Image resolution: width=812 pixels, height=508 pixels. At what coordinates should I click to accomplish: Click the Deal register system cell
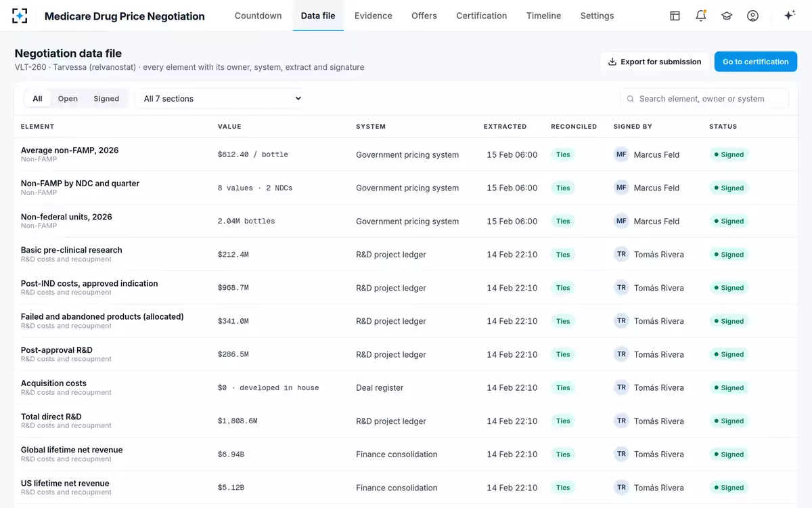pos(380,388)
